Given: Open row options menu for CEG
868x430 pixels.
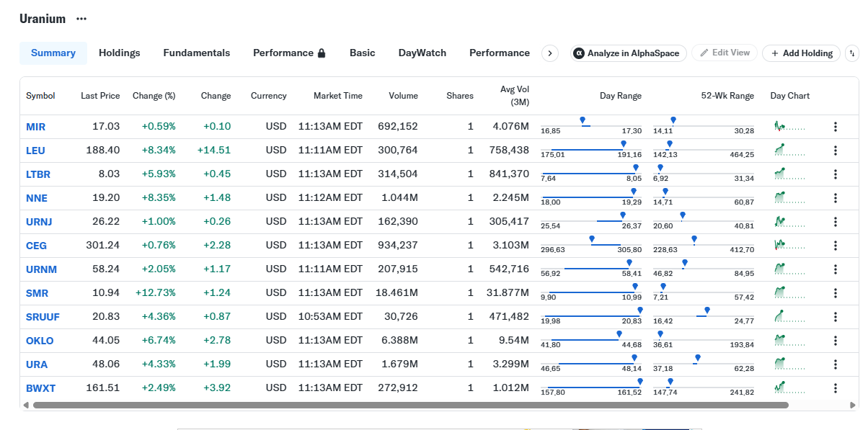Looking at the screenshot, I should tap(836, 246).
